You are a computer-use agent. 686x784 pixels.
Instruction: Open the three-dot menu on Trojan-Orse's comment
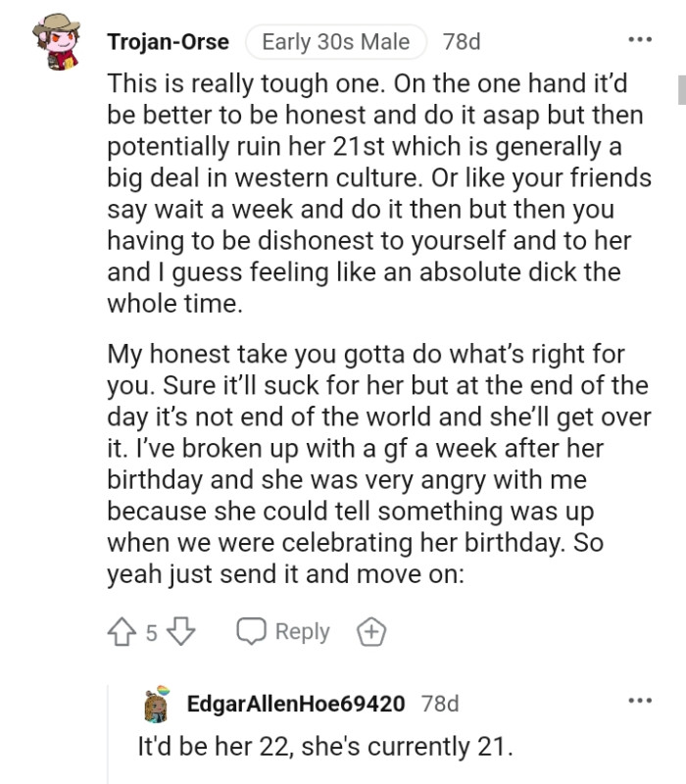pyautogui.click(x=639, y=40)
